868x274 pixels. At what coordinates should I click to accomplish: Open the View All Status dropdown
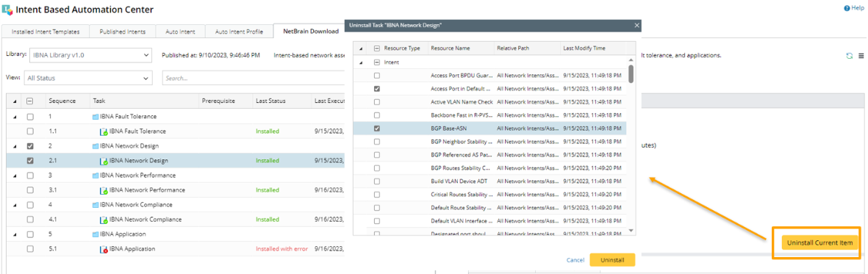(88, 78)
